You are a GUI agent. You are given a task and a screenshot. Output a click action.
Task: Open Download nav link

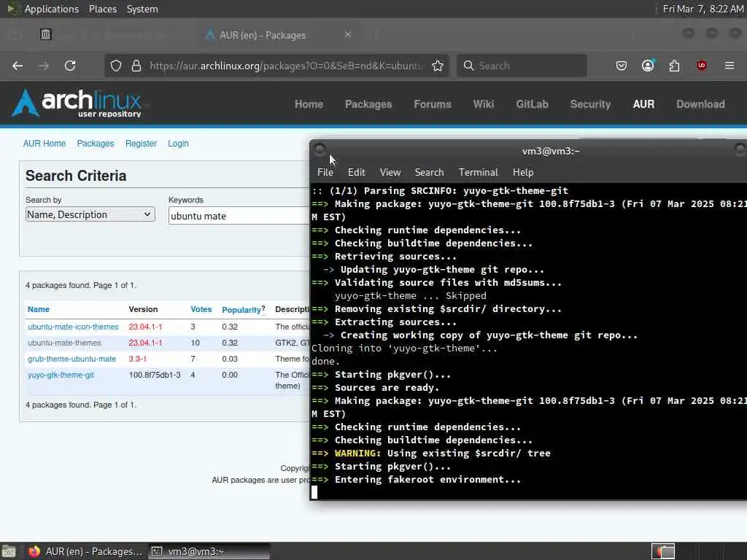[x=701, y=104]
